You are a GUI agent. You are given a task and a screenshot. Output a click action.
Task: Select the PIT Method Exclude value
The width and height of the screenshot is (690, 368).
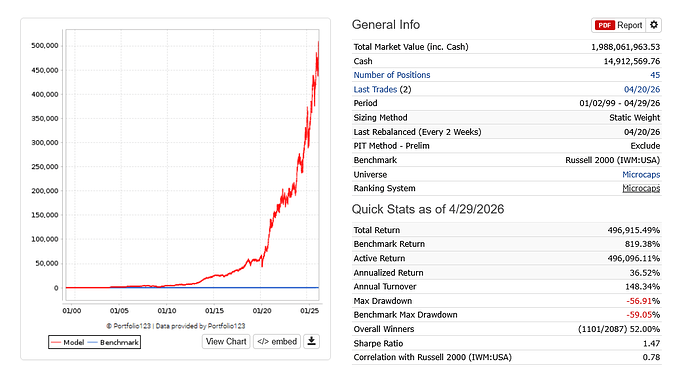coord(645,146)
